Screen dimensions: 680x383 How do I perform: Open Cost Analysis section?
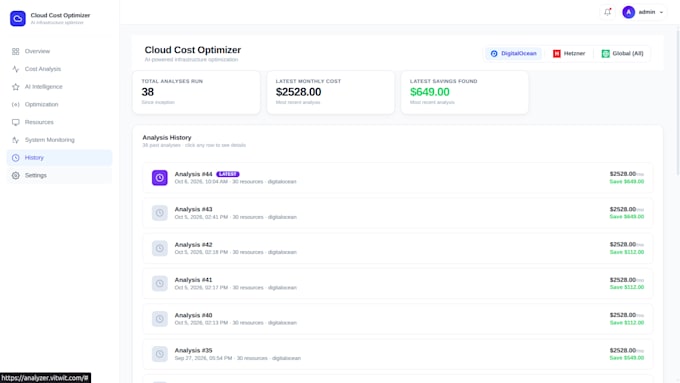[x=59, y=69]
